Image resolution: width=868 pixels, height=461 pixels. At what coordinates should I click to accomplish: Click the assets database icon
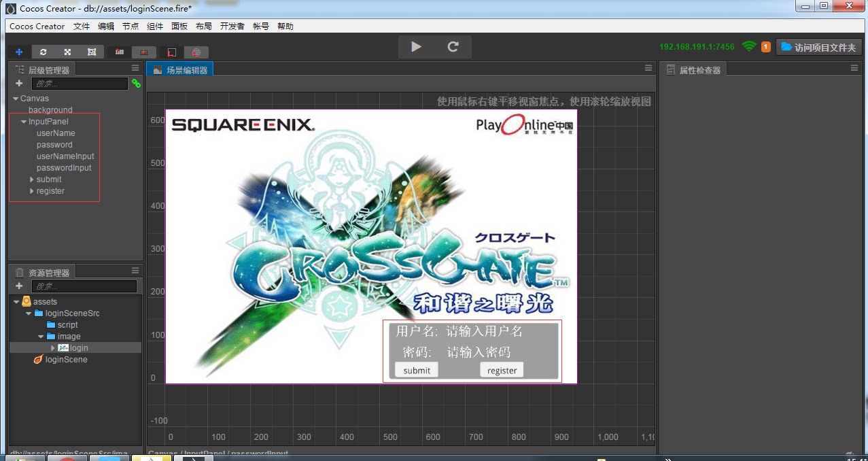pyautogui.click(x=27, y=301)
